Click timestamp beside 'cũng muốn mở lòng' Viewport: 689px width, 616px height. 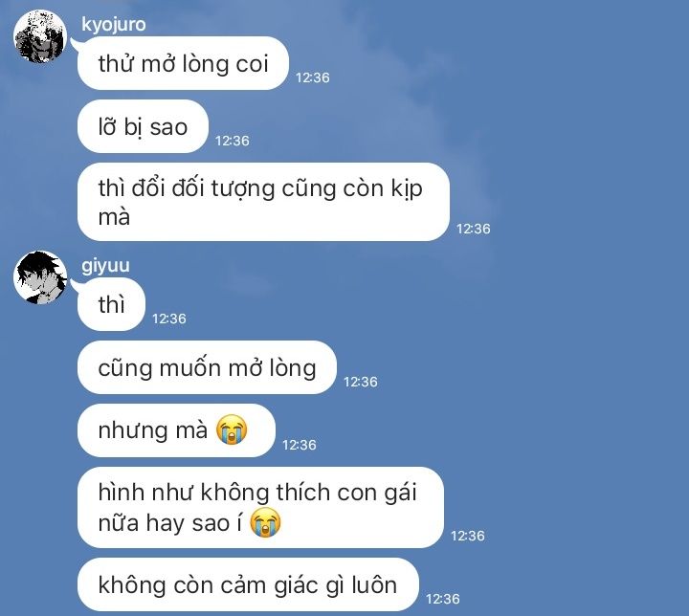click(x=361, y=382)
